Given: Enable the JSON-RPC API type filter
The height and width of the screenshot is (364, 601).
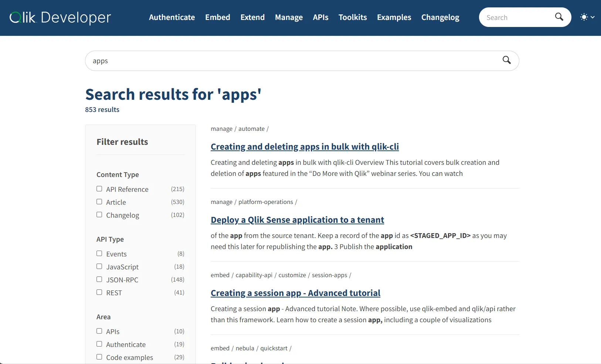Looking at the screenshot, I should point(99,279).
